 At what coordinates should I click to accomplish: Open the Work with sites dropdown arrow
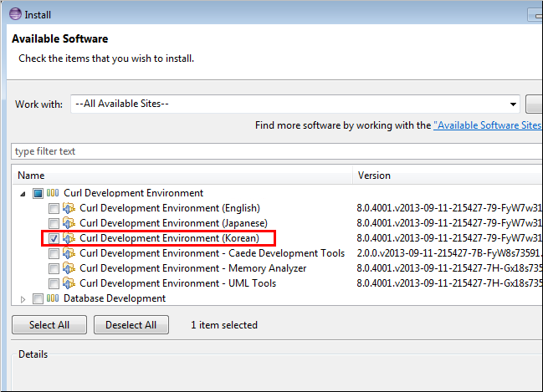(513, 104)
